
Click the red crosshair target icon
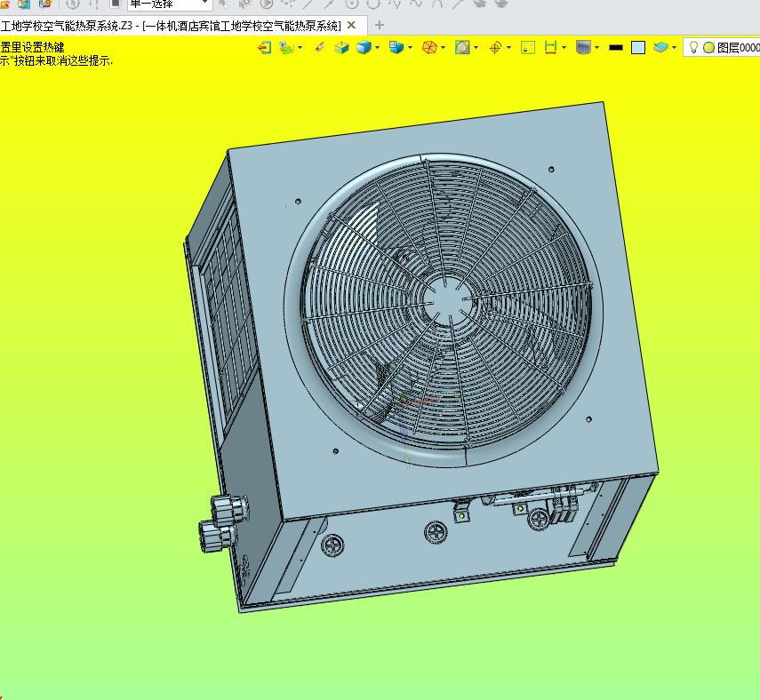(x=495, y=47)
